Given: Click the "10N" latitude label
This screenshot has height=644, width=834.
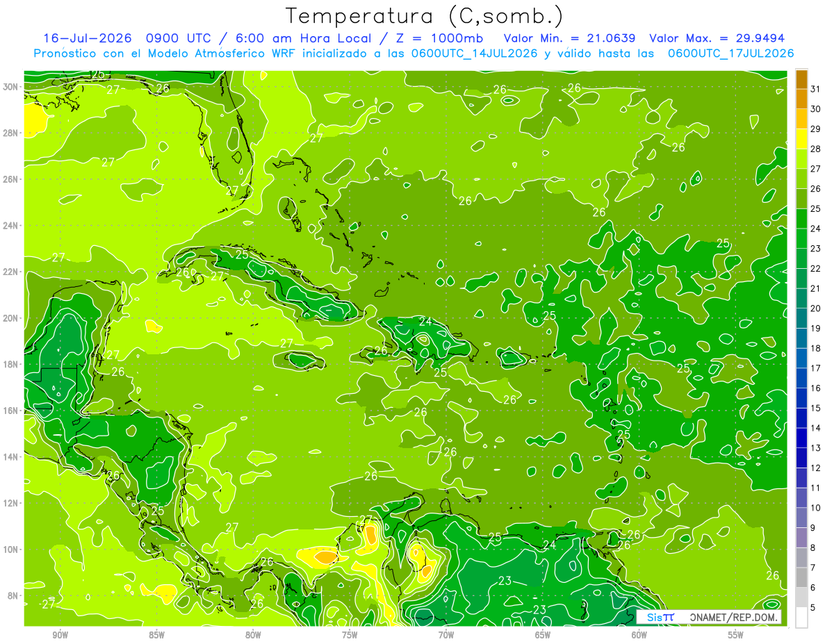Looking at the screenshot, I should coord(12,549).
